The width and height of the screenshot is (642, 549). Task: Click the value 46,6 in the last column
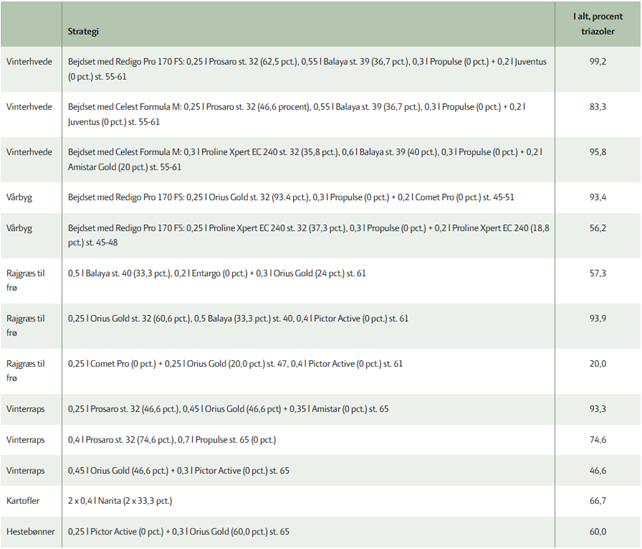coord(598,471)
